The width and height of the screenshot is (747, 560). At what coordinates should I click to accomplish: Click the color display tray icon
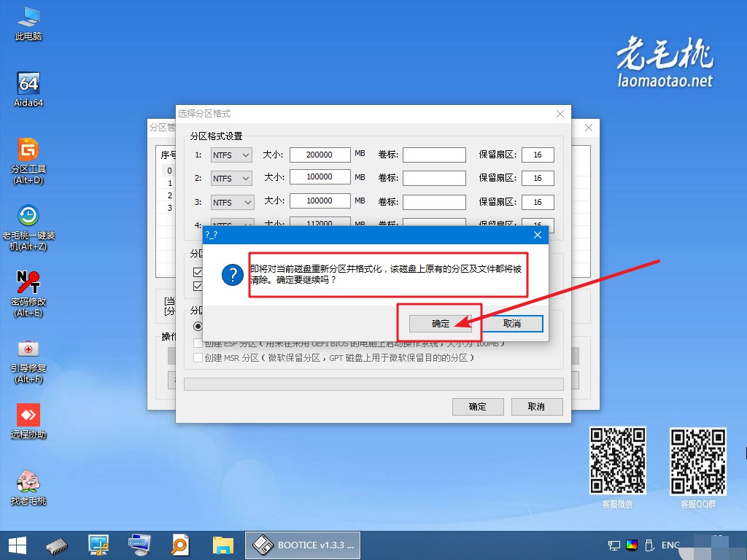[632, 545]
